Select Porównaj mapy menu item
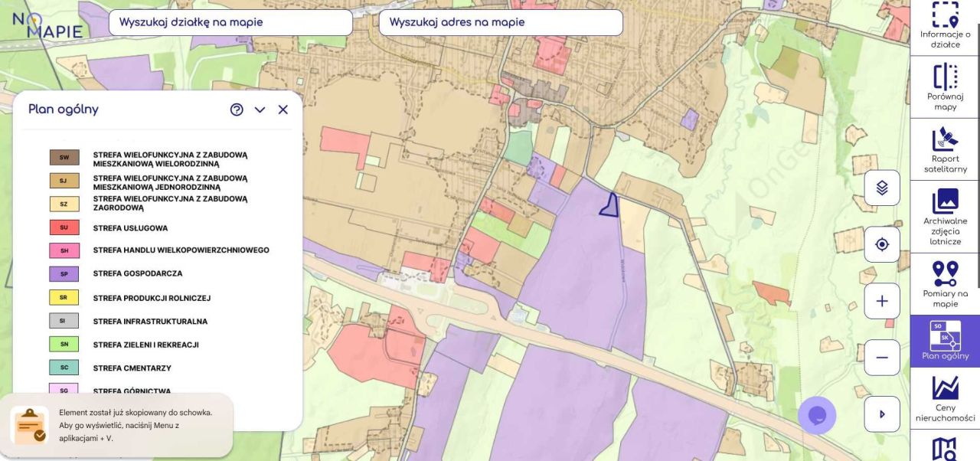Viewport: 980px width, 461px height. coord(945,87)
